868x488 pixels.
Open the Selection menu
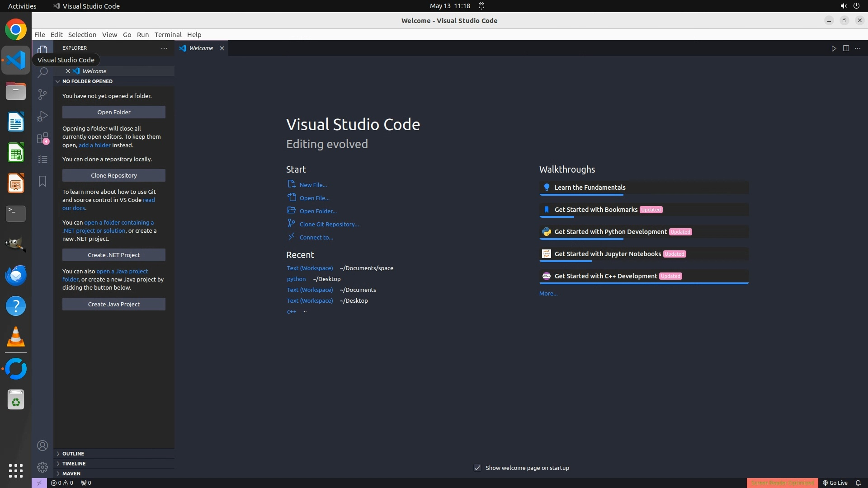coord(82,35)
